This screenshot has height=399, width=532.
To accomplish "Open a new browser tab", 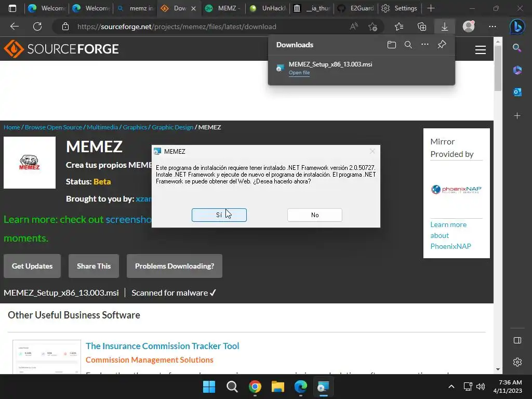I will click(x=431, y=8).
